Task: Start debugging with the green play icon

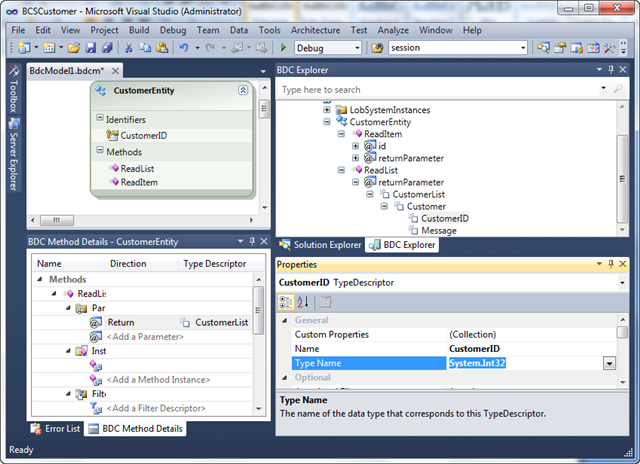Action: (283, 48)
